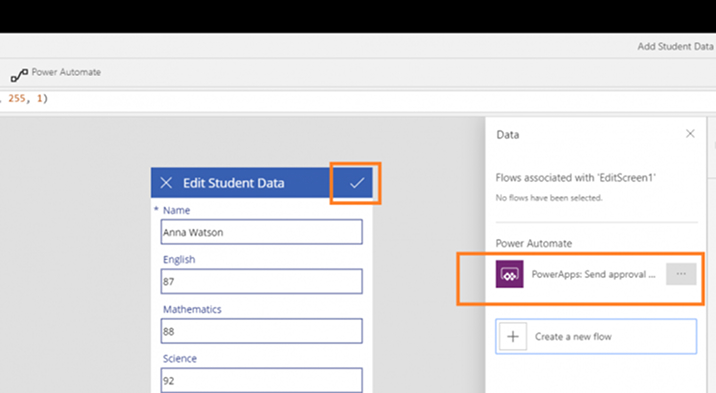The image size is (716, 393).
Task: Click the Power Automate menu label
Action: tap(66, 72)
